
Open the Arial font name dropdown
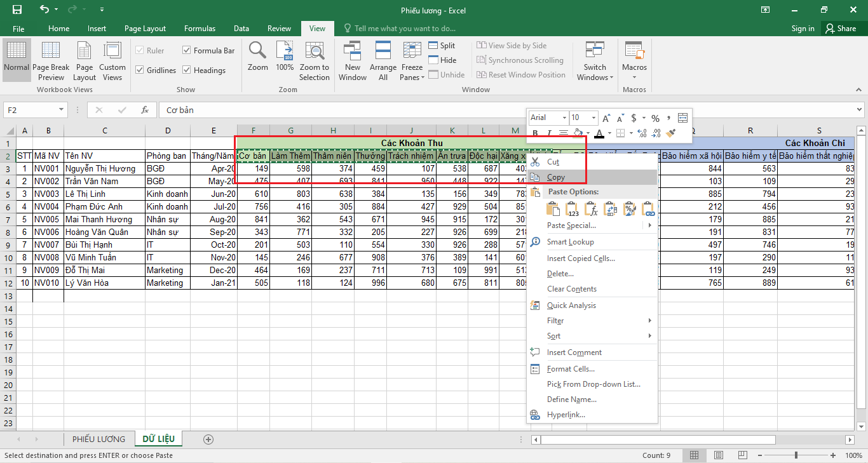[564, 118]
